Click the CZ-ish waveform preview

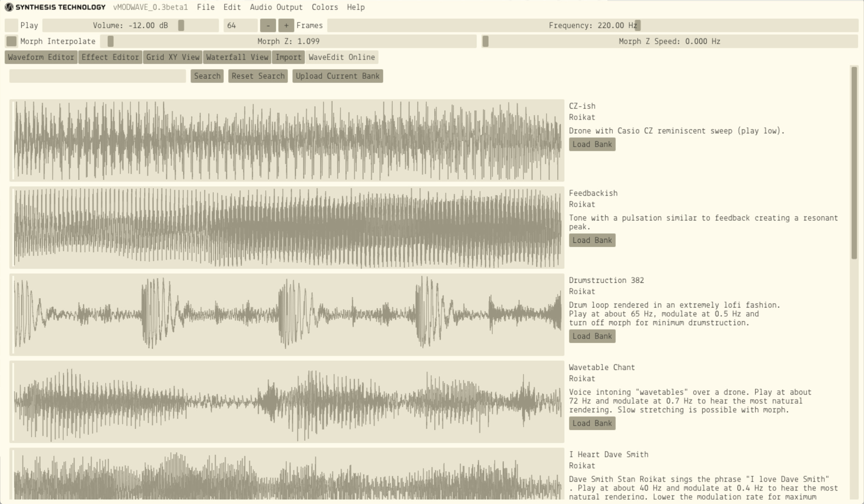[287, 140]
